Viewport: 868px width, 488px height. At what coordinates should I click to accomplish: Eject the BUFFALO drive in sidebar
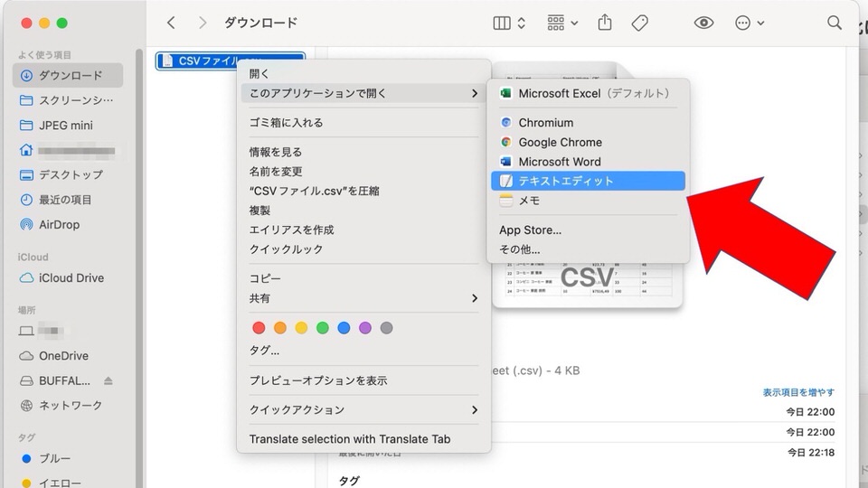coord(109,380)
